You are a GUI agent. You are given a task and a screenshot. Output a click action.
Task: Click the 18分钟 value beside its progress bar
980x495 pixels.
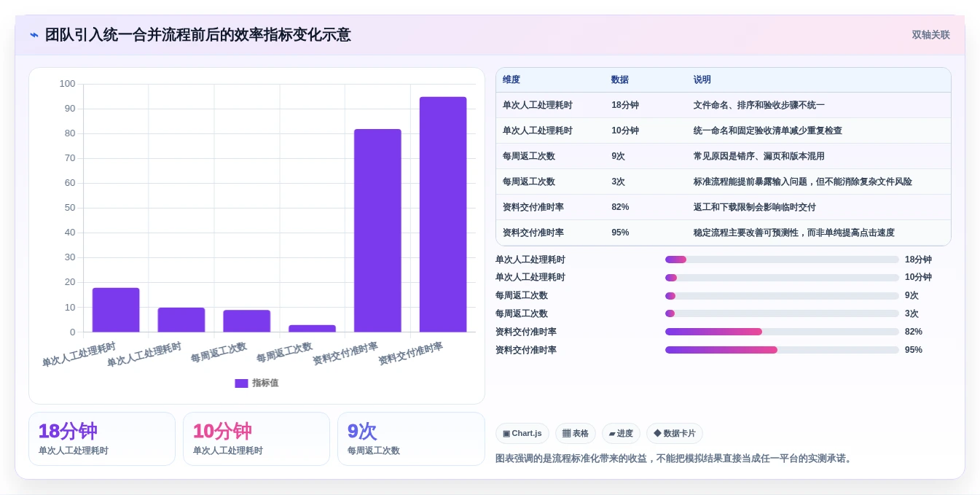click(918, 260)
